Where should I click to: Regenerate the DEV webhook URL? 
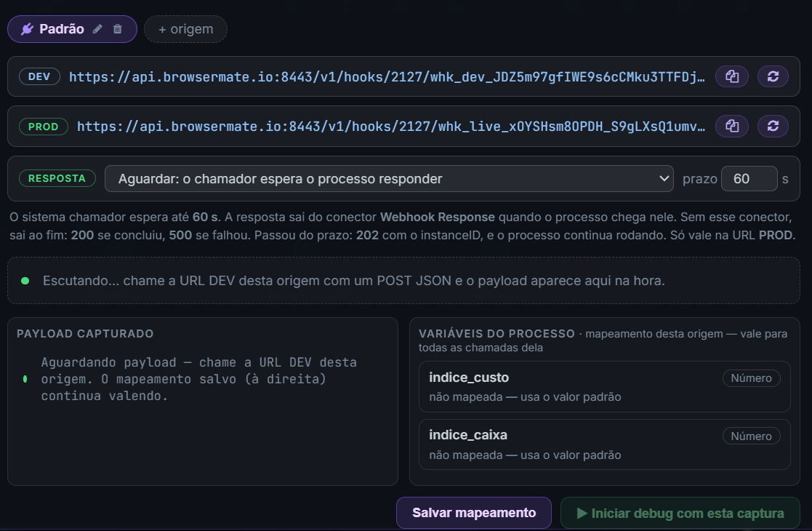click(x=773, y=76)
